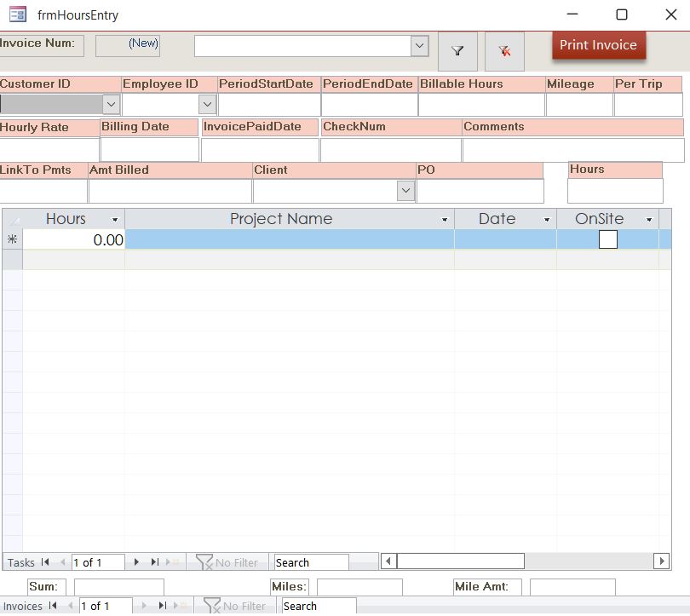The width and height of the screenshot is (690, 616).
Task: Click into the Mileage field
Action: [x=579, y=105]
